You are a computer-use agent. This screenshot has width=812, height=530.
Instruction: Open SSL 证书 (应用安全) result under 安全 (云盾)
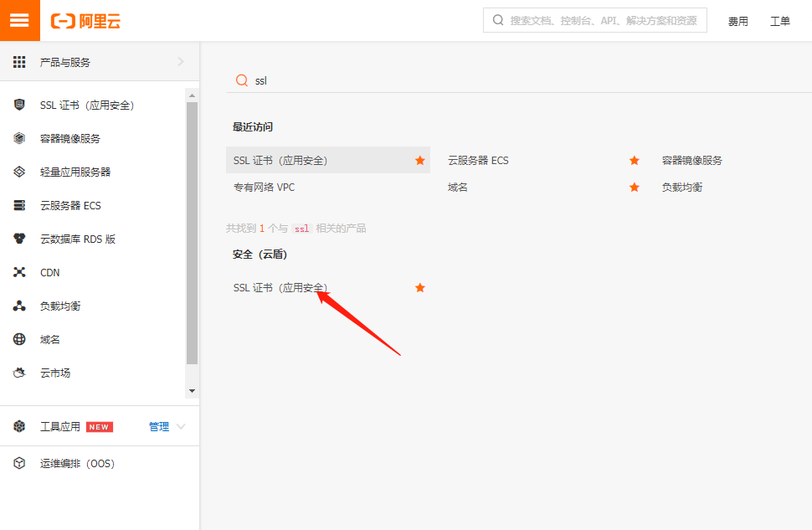280,287
